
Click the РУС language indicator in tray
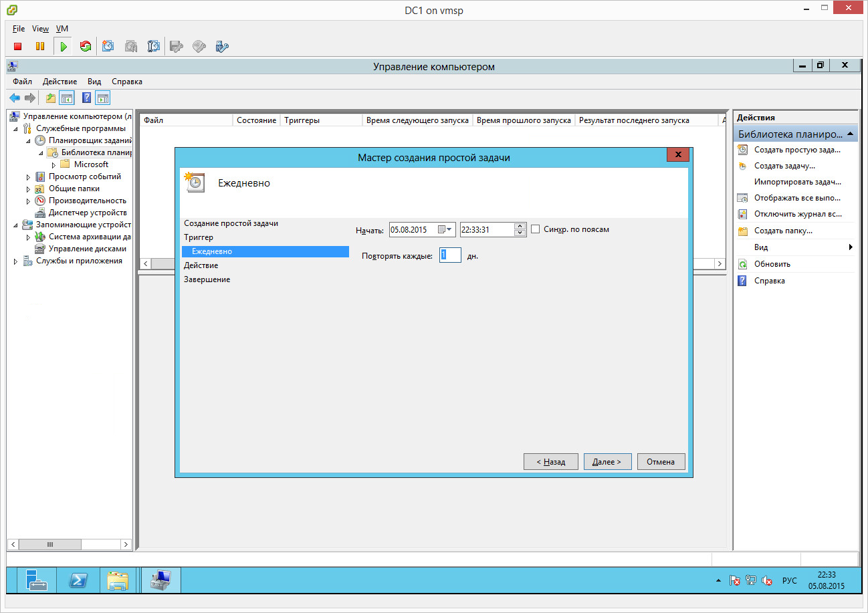(x=790, y=580)
